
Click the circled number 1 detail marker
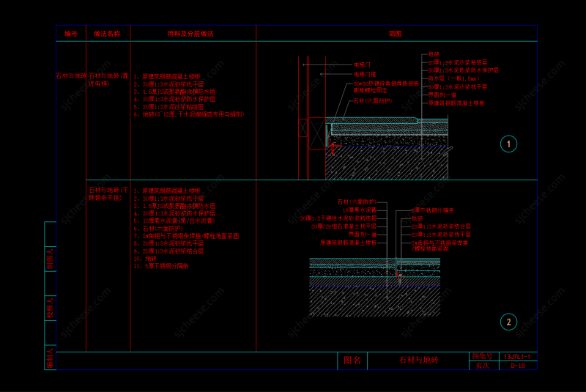[508, 144]
